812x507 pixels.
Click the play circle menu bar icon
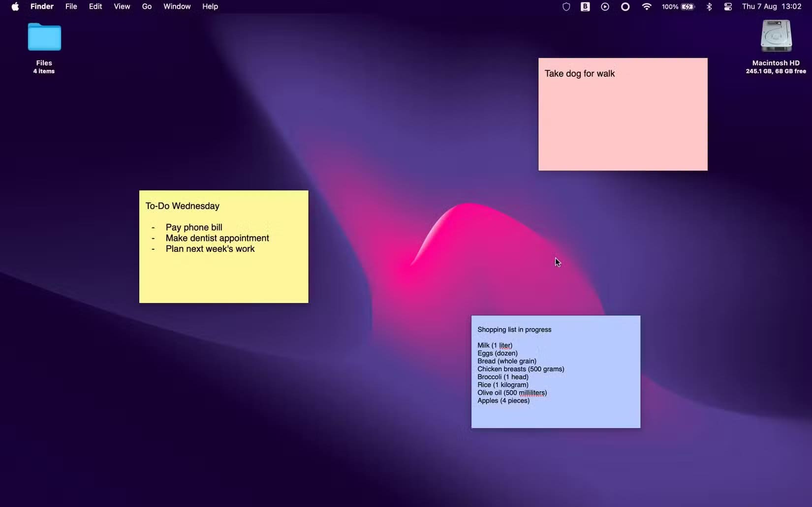[x=605, y=6]
